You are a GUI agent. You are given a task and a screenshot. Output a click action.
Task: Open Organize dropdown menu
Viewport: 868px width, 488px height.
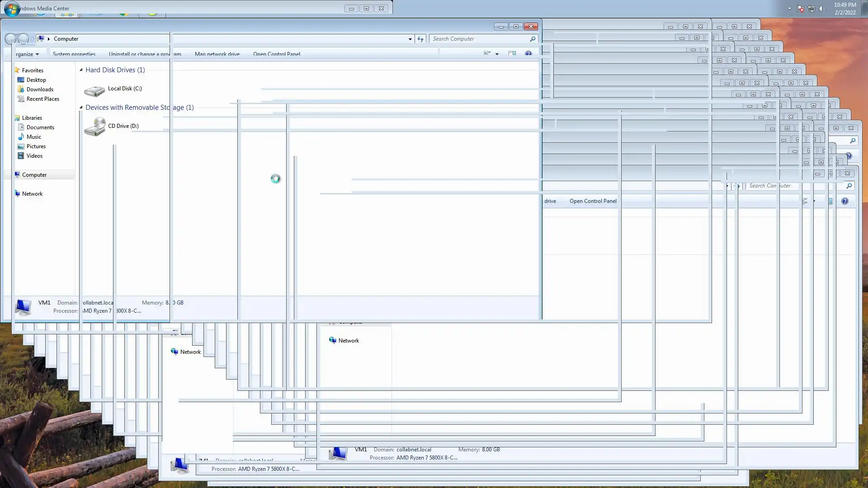(27, 54)
